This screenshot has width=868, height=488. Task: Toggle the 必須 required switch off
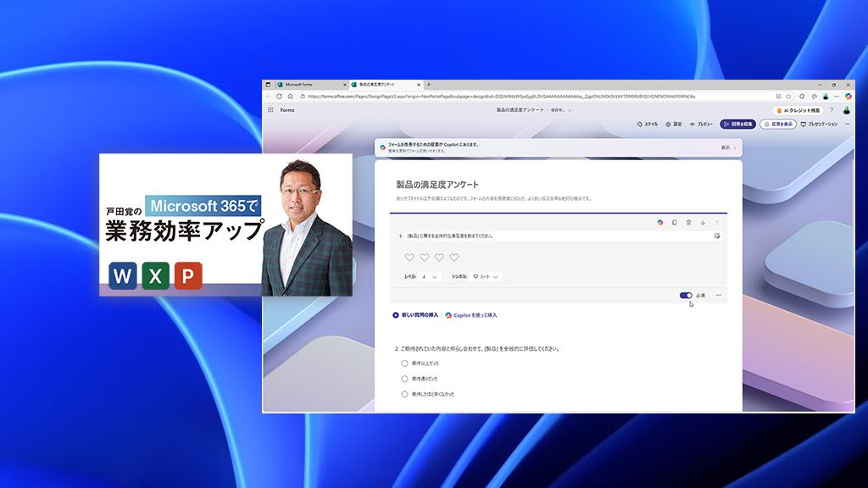686,296
